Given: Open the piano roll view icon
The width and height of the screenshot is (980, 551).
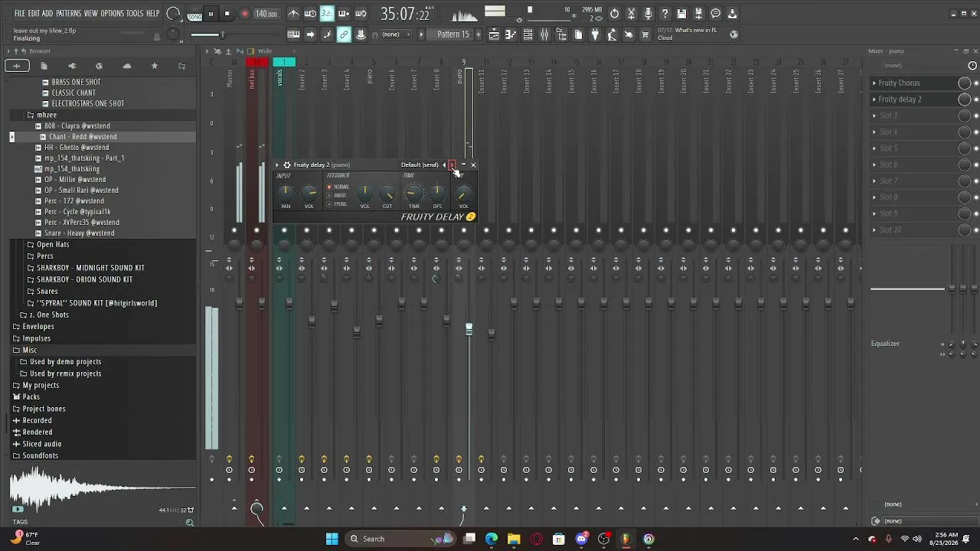Looking at the screenshot, I should pos(511,34).
